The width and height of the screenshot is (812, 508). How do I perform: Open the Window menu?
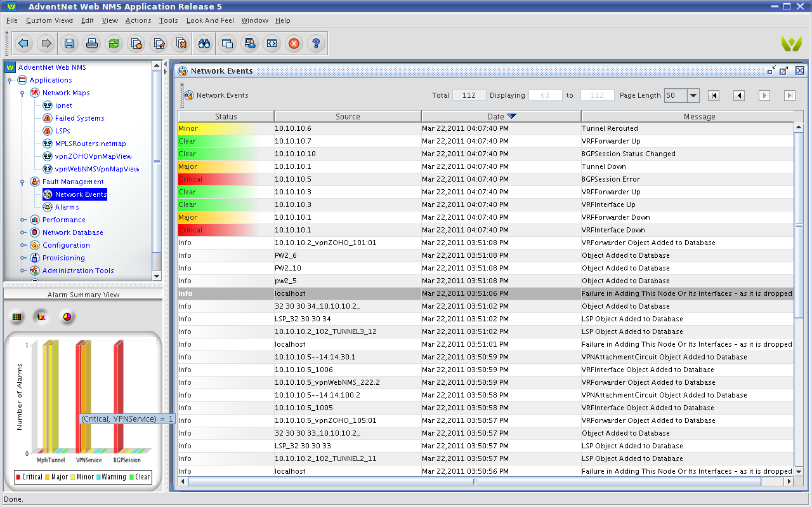coord(255,20)
